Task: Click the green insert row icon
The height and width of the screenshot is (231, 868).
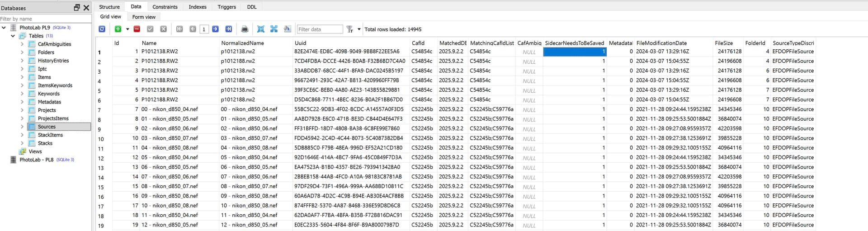Action: [118, 29]
